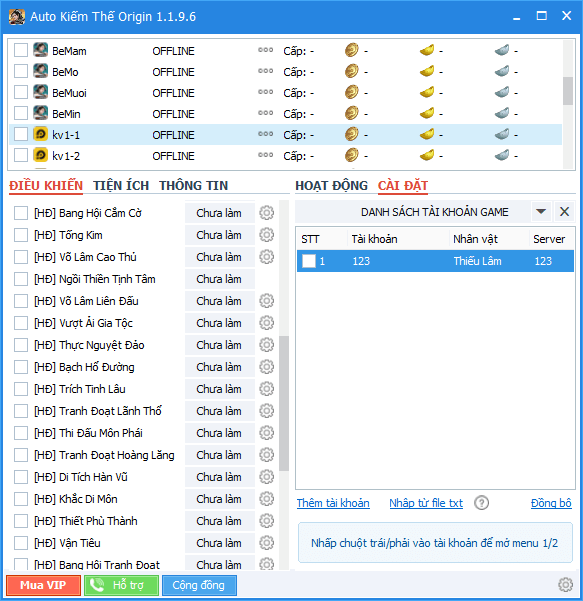Open settings gear for Thực Nguyệt Đảo

[266, 345]
